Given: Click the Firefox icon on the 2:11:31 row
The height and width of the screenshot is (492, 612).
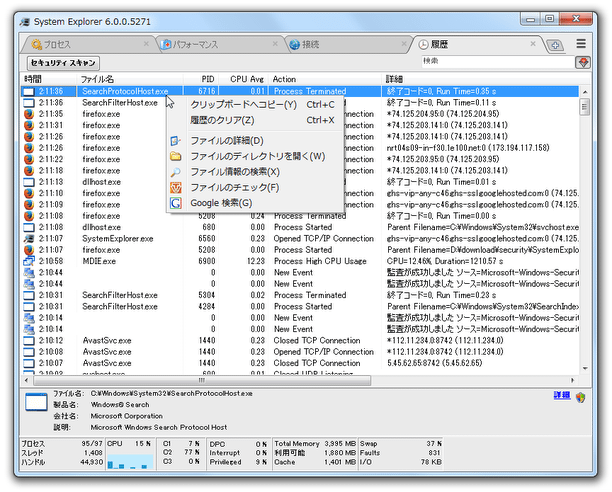Looking at the screenshot, I should coord(29,125).
